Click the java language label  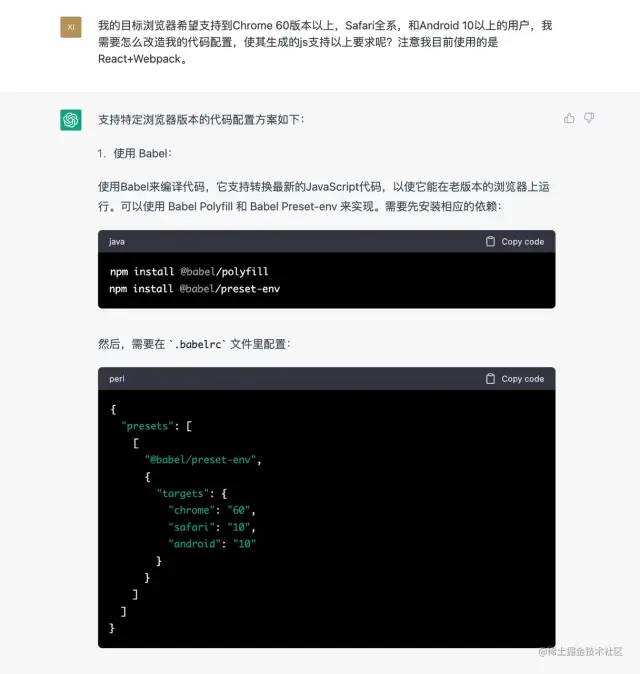click(x=117, y=242)
